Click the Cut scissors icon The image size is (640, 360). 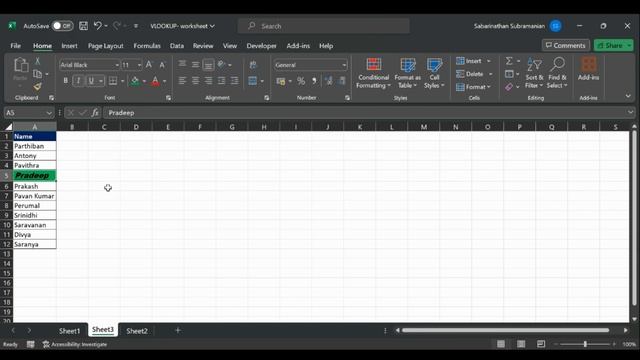(x=38, y=61)
